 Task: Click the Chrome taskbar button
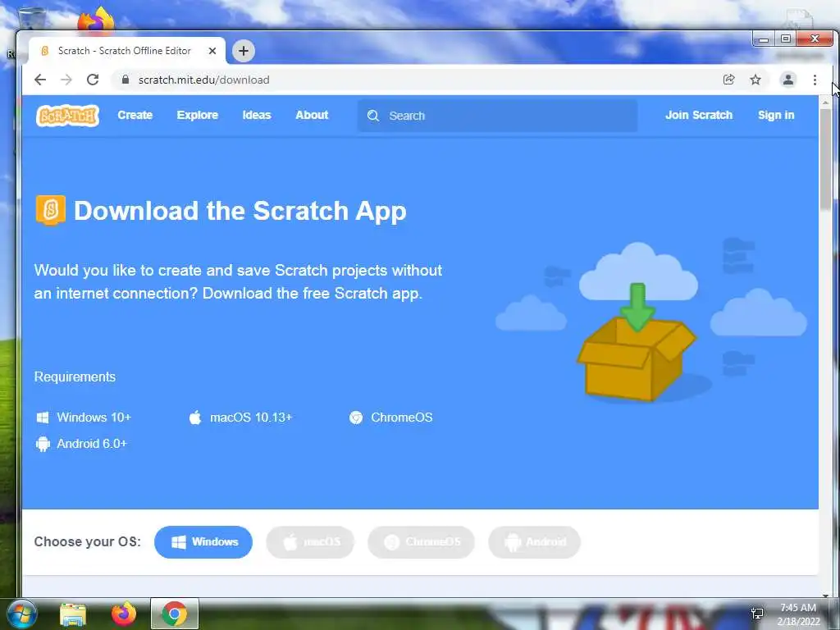pos(175,614)
